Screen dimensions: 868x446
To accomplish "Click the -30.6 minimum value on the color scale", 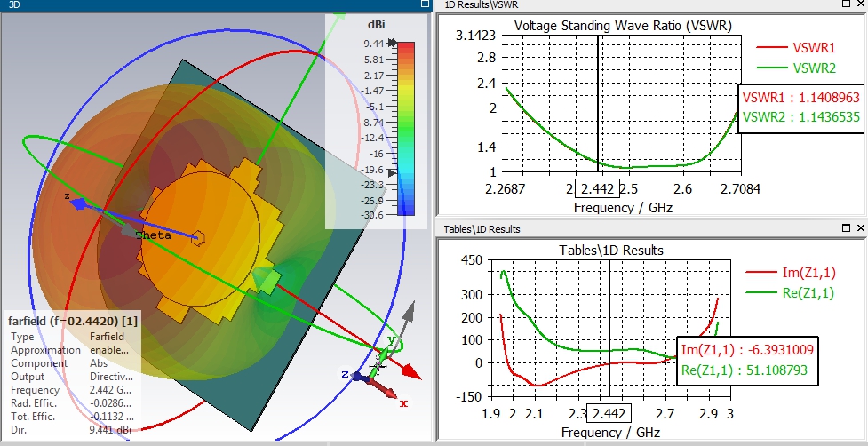I will click(x=372, y=215).
